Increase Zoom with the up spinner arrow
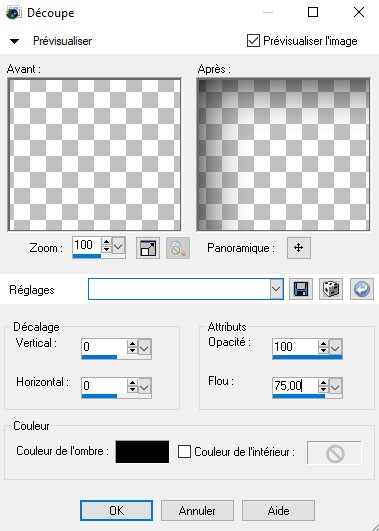Image resolution: width=379 pixels, height=531 pixels. click(x=107, y=241)
